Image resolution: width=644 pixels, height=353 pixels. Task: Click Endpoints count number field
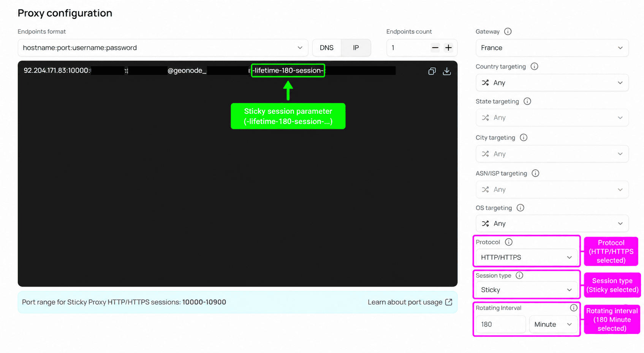(x=408, y=48)
